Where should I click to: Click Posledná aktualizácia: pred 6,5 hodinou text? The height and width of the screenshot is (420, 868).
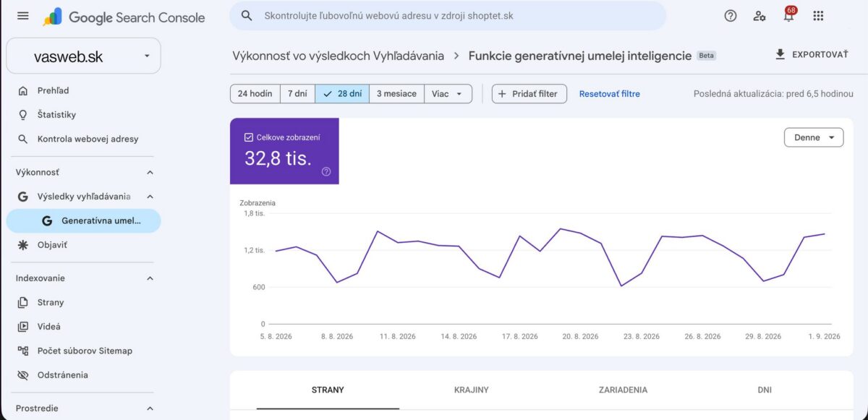tap(773, 94)
